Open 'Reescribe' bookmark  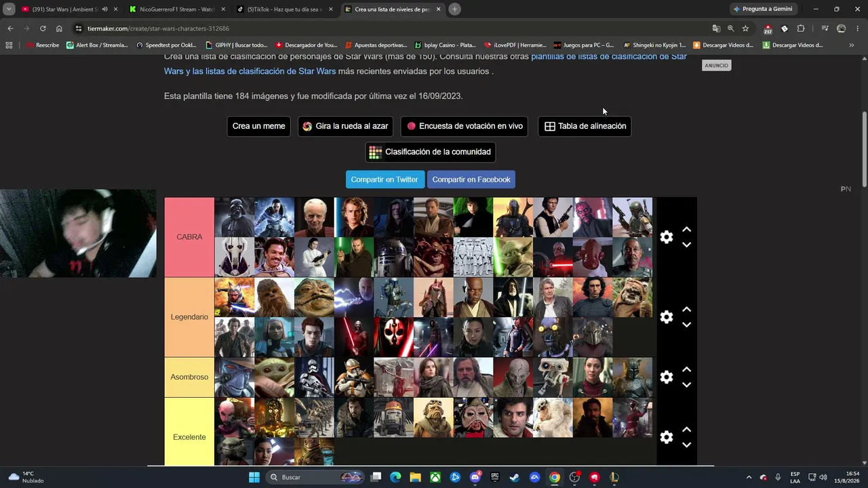[x=43, y=45]
